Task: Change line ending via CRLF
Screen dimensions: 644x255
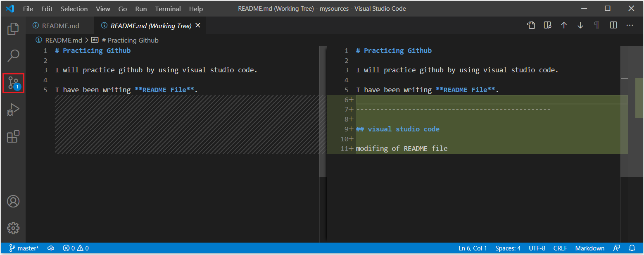Action: (560, 248)
